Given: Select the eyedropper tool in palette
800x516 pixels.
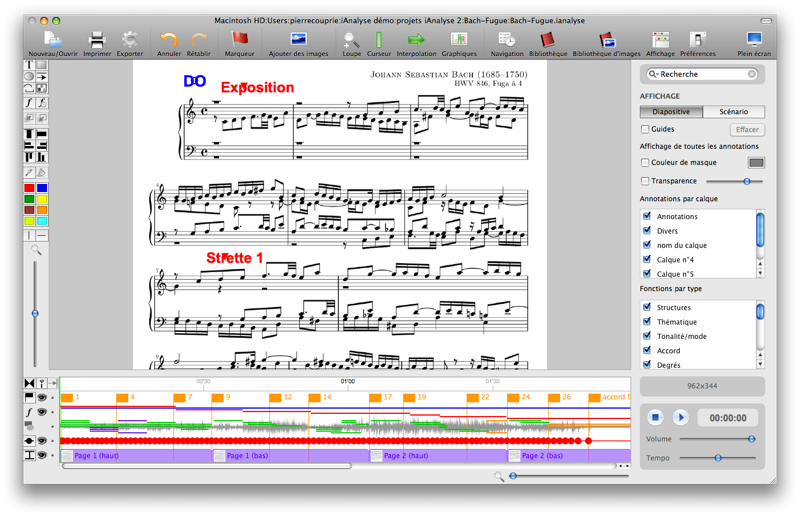Looking at the screenshot, I should pos(29,173).
